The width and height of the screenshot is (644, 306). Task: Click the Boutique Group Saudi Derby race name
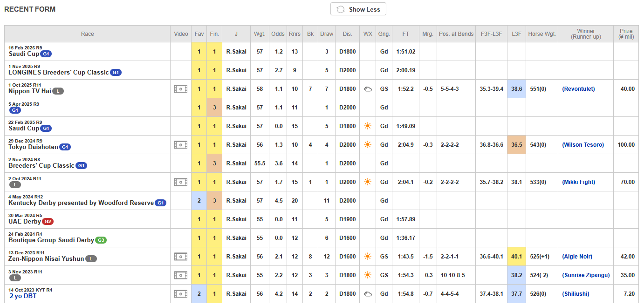[51, 240]
